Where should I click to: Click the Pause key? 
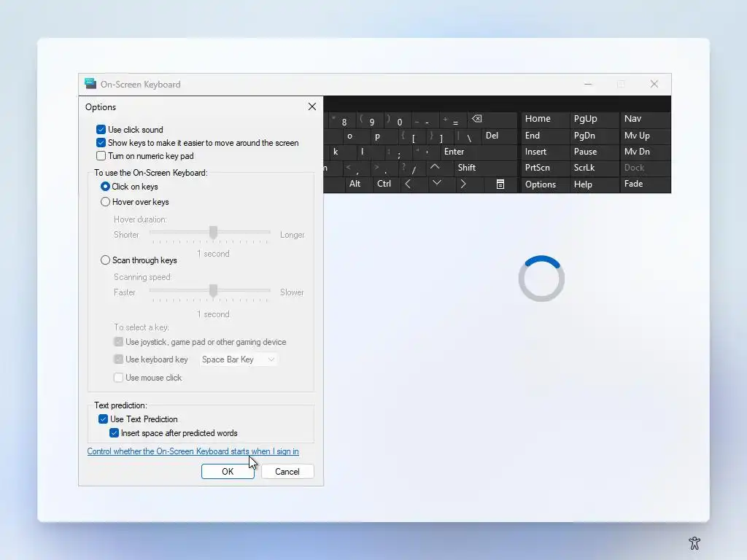[x=594, y=152]
